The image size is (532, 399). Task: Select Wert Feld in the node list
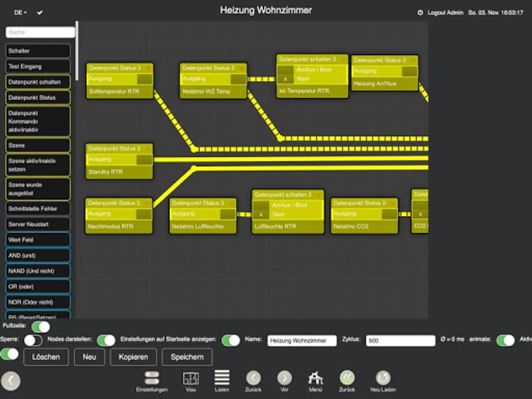38,240
